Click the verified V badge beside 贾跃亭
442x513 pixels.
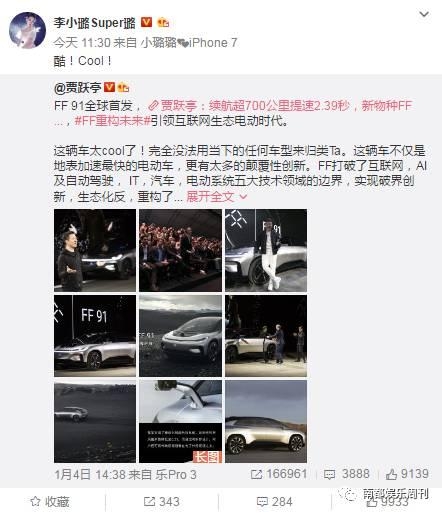[109, 87]
